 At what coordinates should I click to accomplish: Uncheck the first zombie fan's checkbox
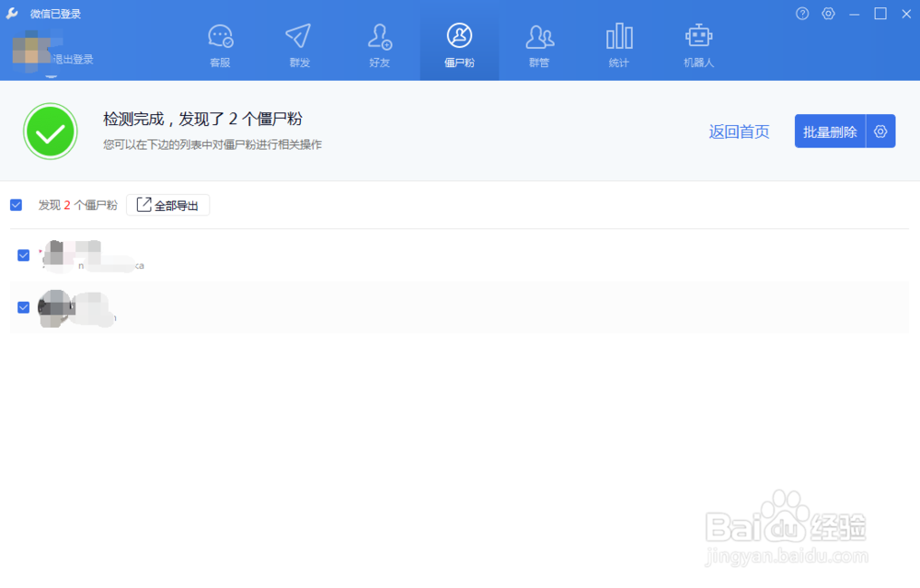click(23, 255)
